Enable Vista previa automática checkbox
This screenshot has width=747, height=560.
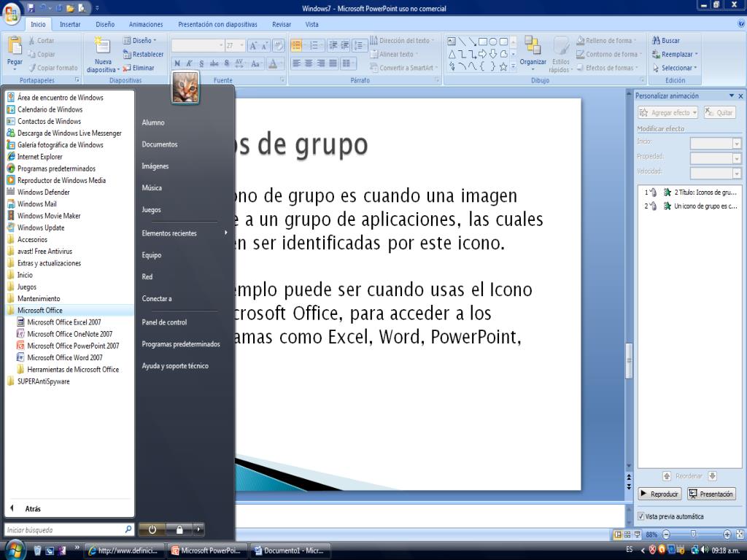click(x=640, y=516)
